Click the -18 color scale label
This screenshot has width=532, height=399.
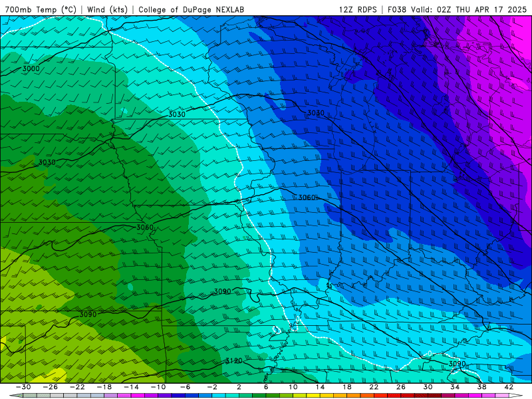pyautogui.click(x=104, y=387)
